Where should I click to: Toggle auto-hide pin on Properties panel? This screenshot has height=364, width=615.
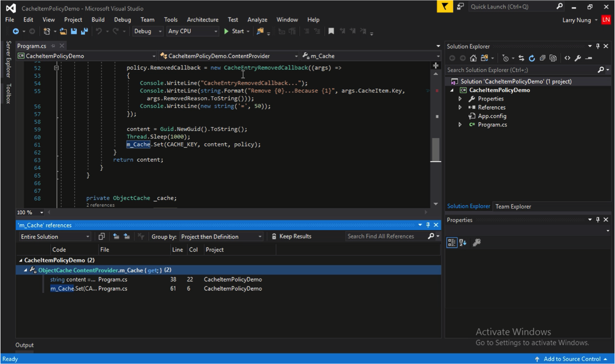point(598,220)
